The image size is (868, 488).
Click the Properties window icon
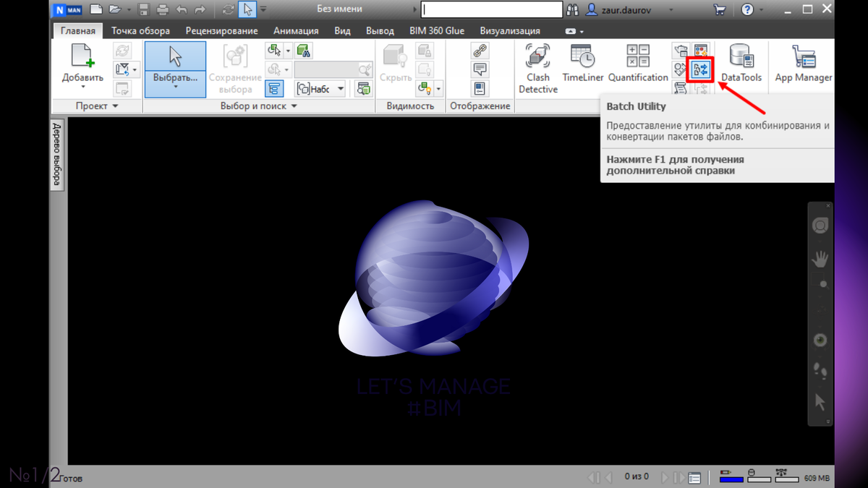pyautogui.click(x=479, y=89)
